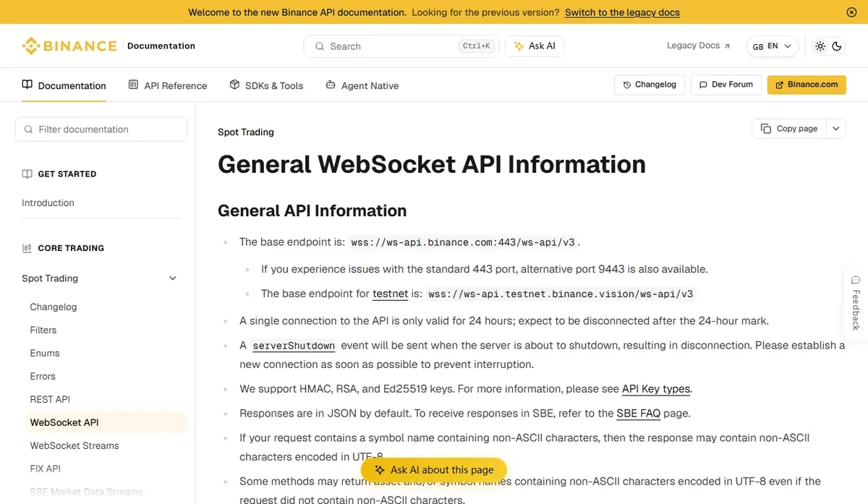This screenshot has width=868, height=504.
Task: Click the external-link icon on Binance.com button
Action: [x=780, y=85]
